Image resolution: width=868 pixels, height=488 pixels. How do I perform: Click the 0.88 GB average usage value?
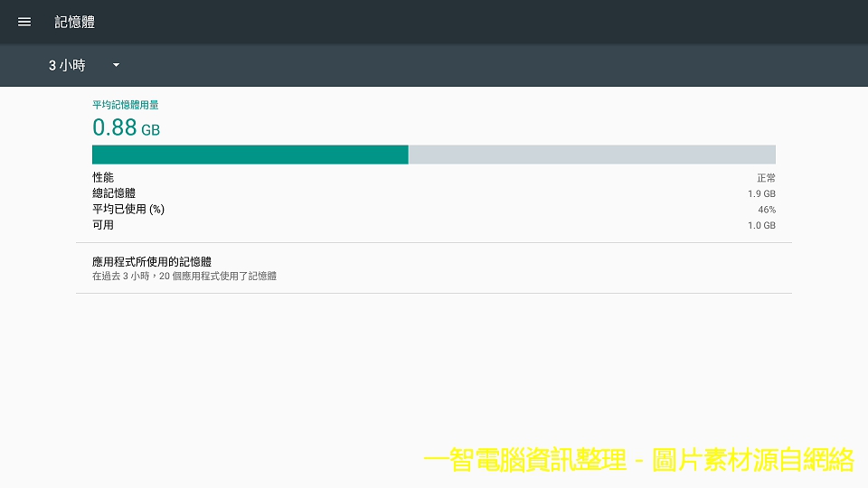[x=127, y=127]
